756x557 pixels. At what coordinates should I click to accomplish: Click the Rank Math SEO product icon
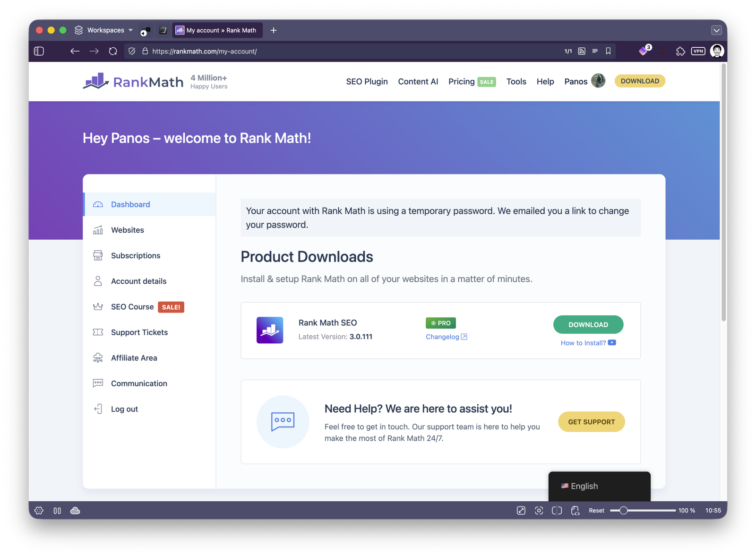coord(270,330)
